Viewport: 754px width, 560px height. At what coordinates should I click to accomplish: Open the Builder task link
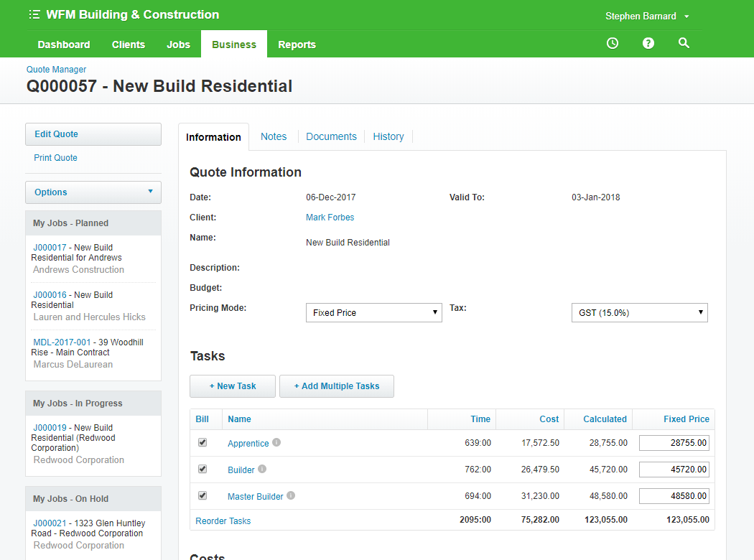241,470
